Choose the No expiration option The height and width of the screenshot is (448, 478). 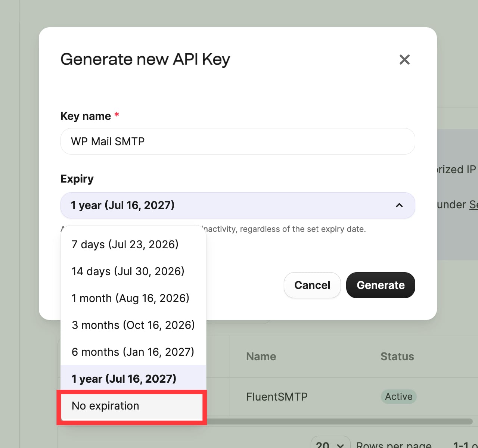[x=132, y=406]
